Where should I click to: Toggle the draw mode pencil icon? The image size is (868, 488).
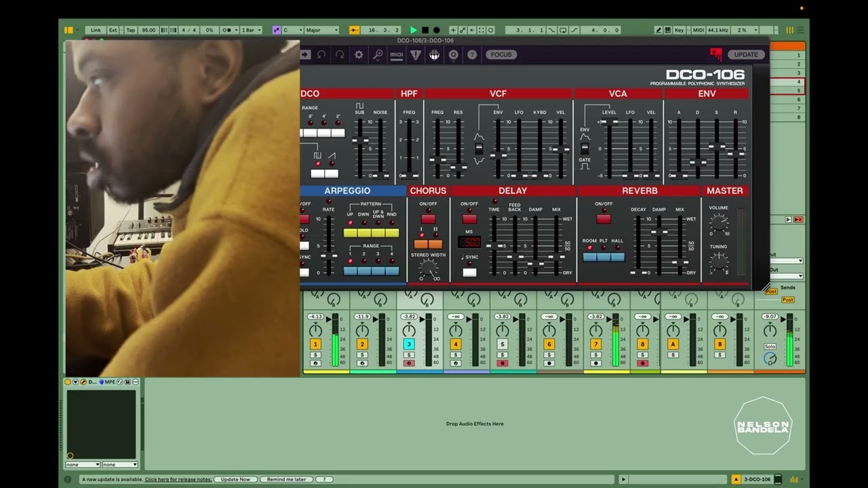pyautogui.click(x=658, y=30)
